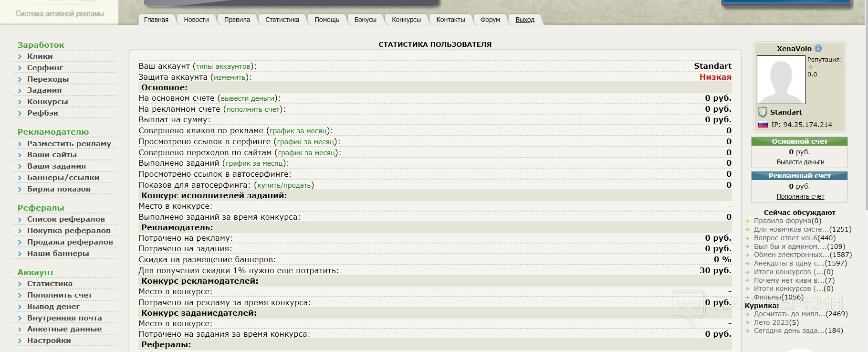Viewport: 868px width, 352px height.
Task: Go to the Новости tab
Action: 196,20
